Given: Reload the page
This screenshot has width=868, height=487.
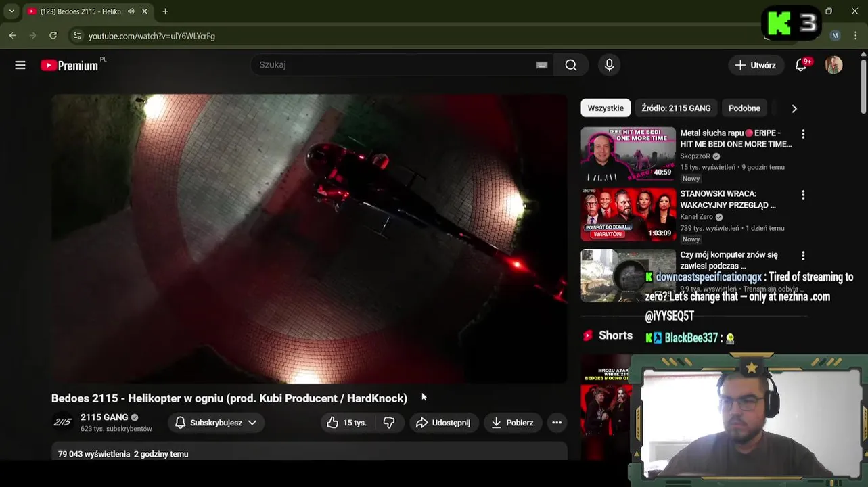Looking at the screenshot, I should point(53,36).
